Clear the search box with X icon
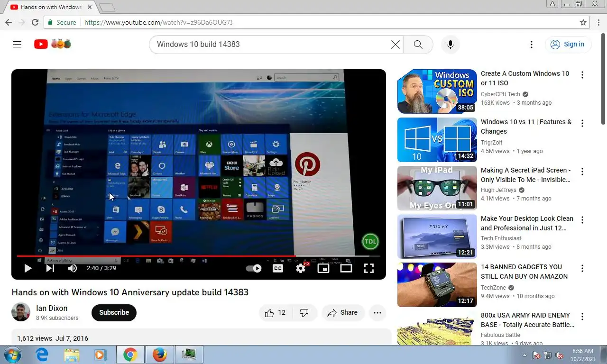607x364 pixels. pyautogui.click(x=395, y=44)
